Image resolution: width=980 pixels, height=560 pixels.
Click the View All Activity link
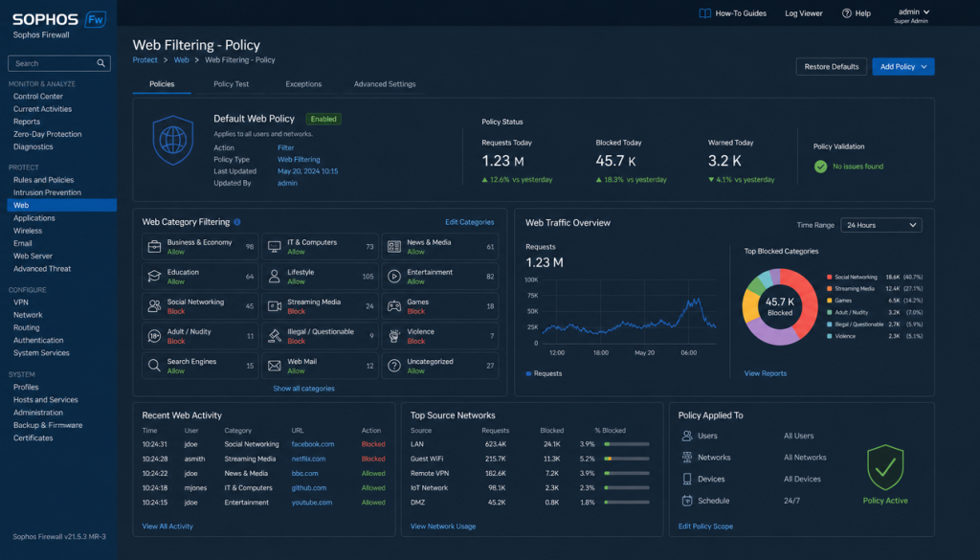[167, 526]
